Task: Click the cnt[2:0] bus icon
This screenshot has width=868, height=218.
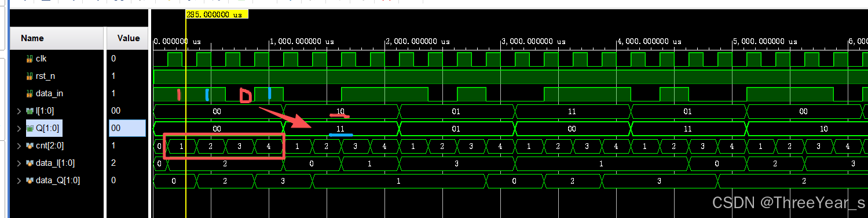Action: pos(30,146)
